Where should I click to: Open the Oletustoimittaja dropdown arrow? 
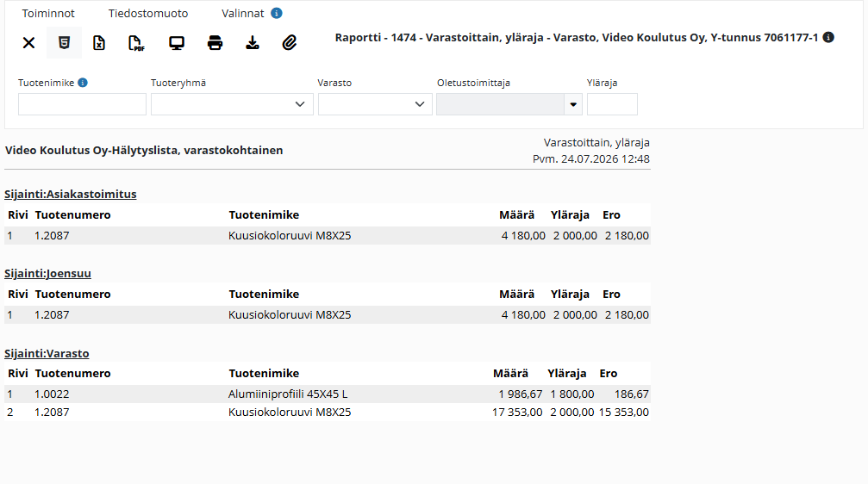coord(573,104)
